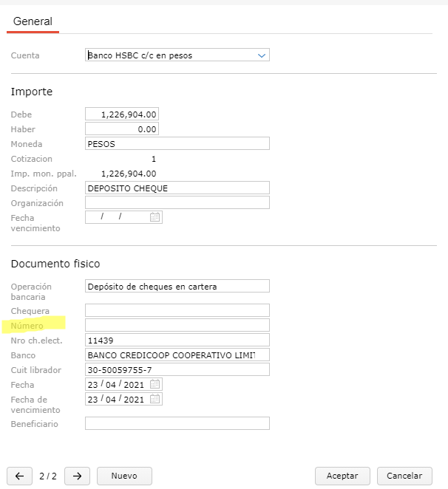Viewport: 448px width, 489px height.
Task: Click the Cuenta label
Action: point(25,55)
